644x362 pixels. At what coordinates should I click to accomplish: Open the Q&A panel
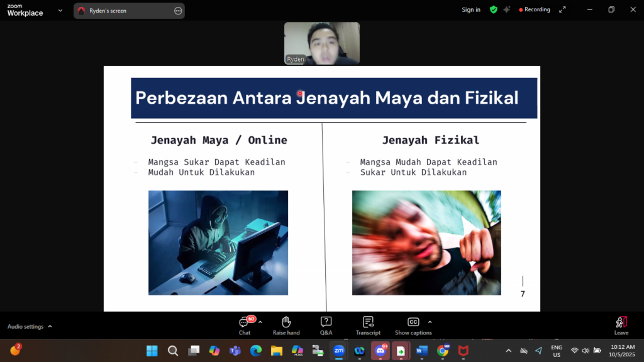tap(326, 326)
